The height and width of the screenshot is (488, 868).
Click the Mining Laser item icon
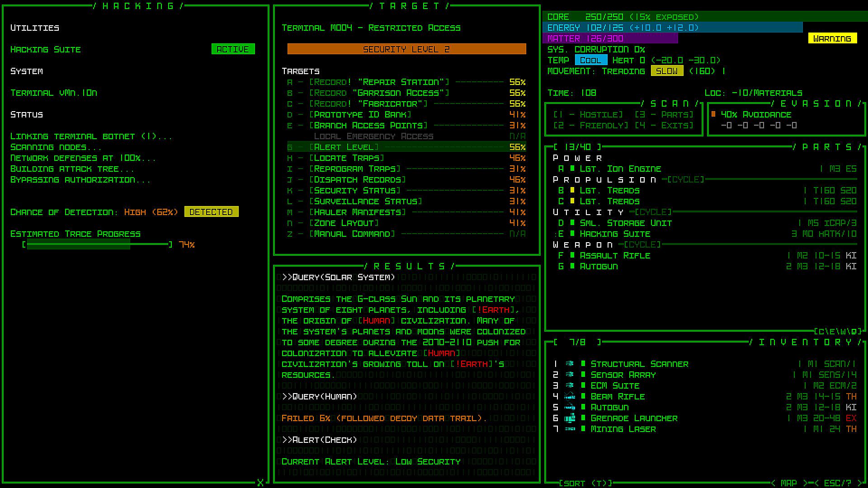click(570, 429)
